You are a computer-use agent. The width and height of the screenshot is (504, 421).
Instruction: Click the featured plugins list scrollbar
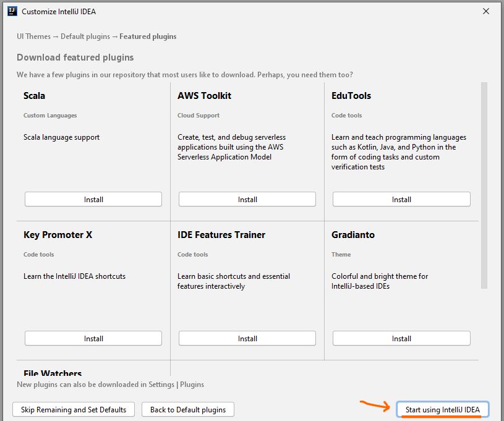484,185
